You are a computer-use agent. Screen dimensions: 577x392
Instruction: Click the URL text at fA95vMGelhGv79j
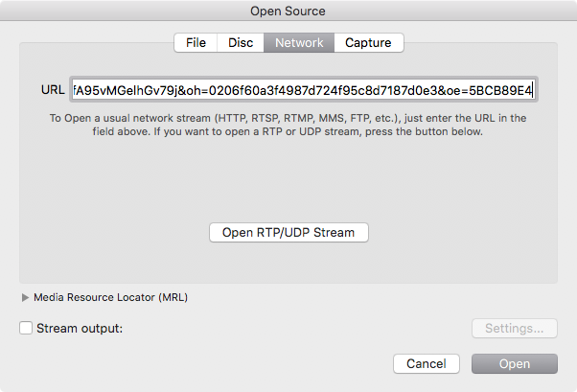tap(126, 90)
